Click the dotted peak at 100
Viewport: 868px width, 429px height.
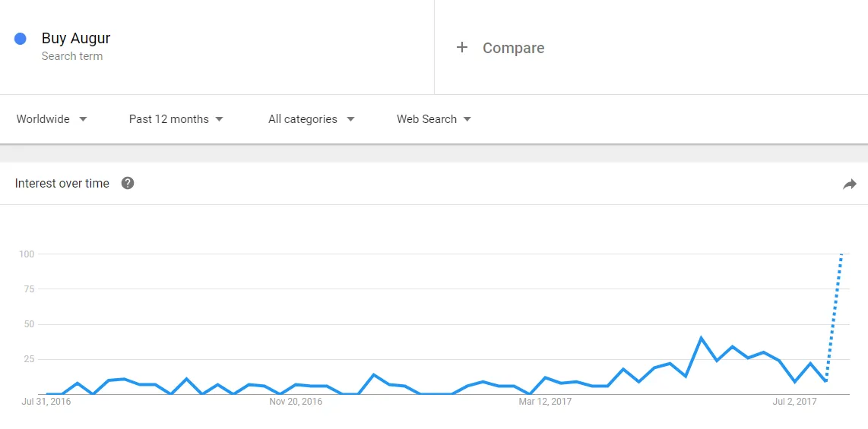[x=841, y=255]
